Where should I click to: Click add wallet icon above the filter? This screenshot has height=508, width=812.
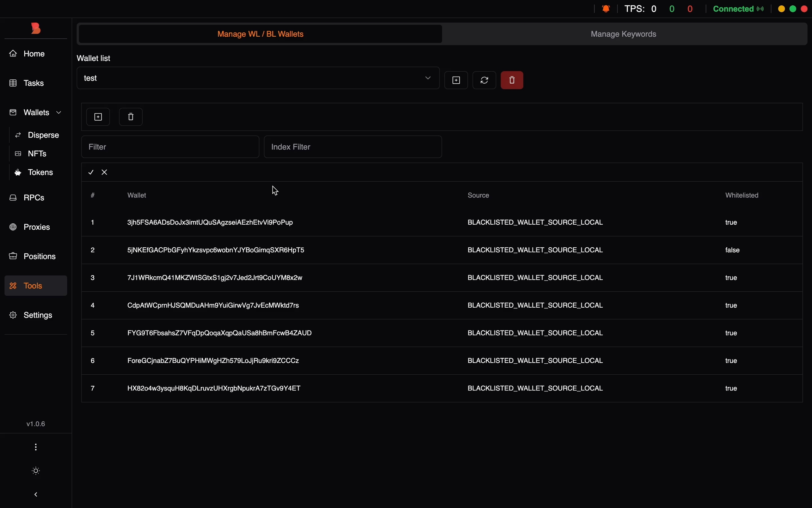[x=98, y=117]
